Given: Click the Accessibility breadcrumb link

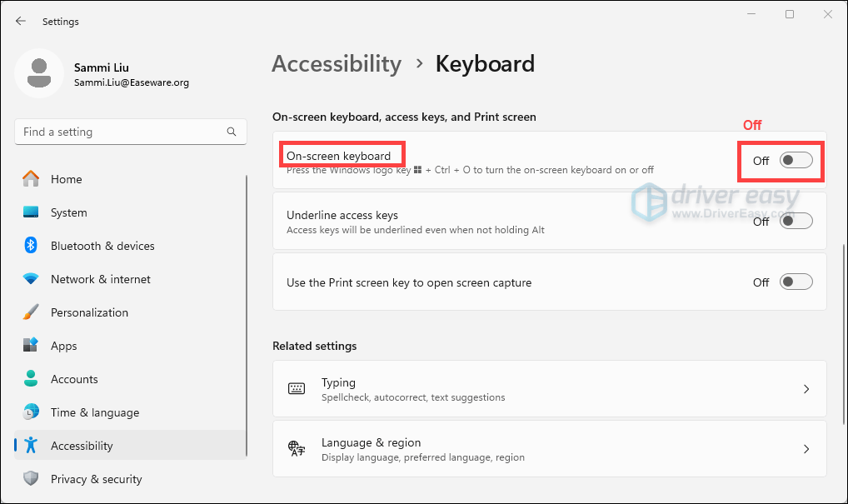Looking at the screenshot, I should 337,64.
